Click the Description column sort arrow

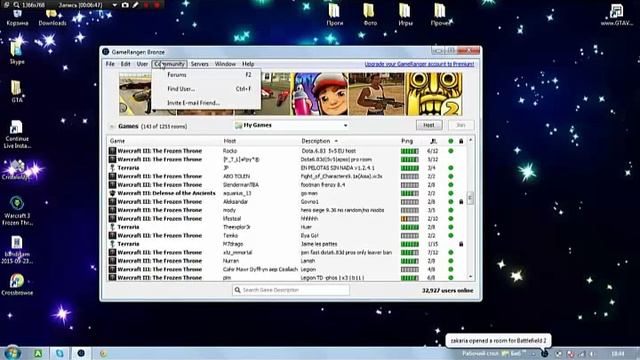336,141
